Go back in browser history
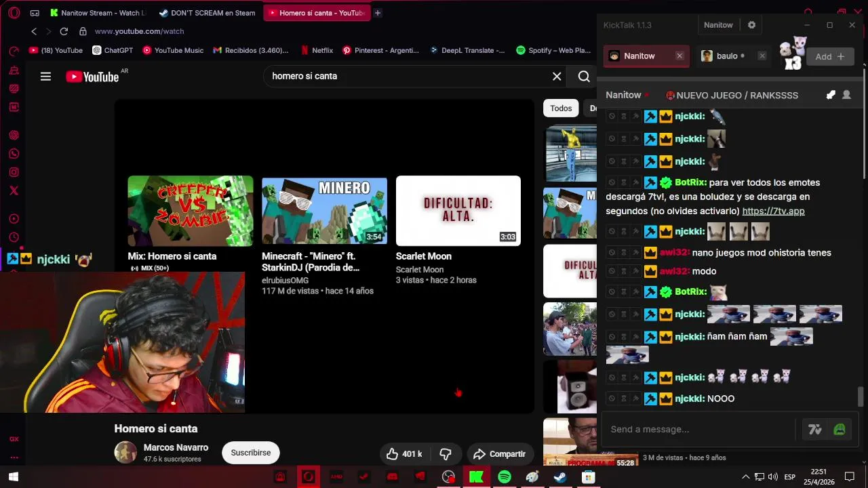Image resolution: width=868 pixels, height=488 pixels. pos(34,31)
